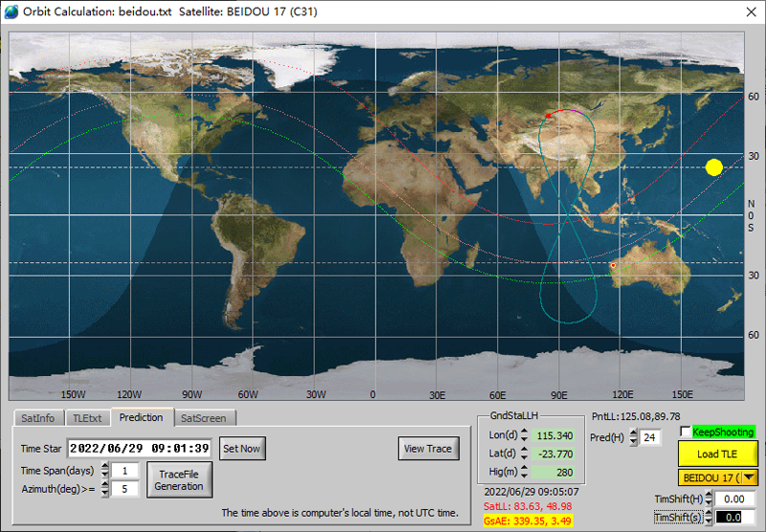Click the Load TLE button
766x532 pixels.
point(717,454)
